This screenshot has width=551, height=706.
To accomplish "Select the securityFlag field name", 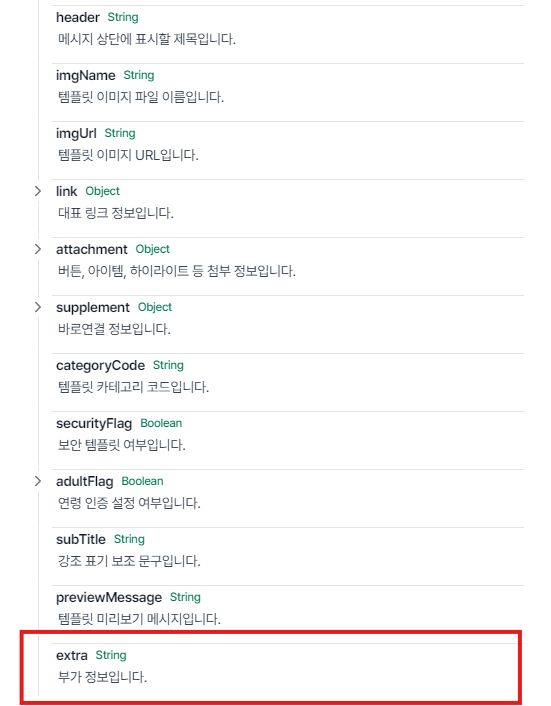I will click(94, 423).
